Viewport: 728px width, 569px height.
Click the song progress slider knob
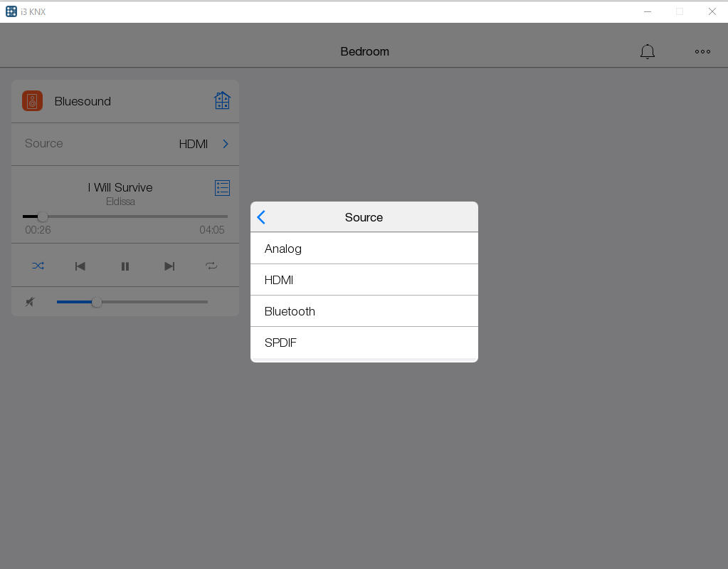[43, 216]
